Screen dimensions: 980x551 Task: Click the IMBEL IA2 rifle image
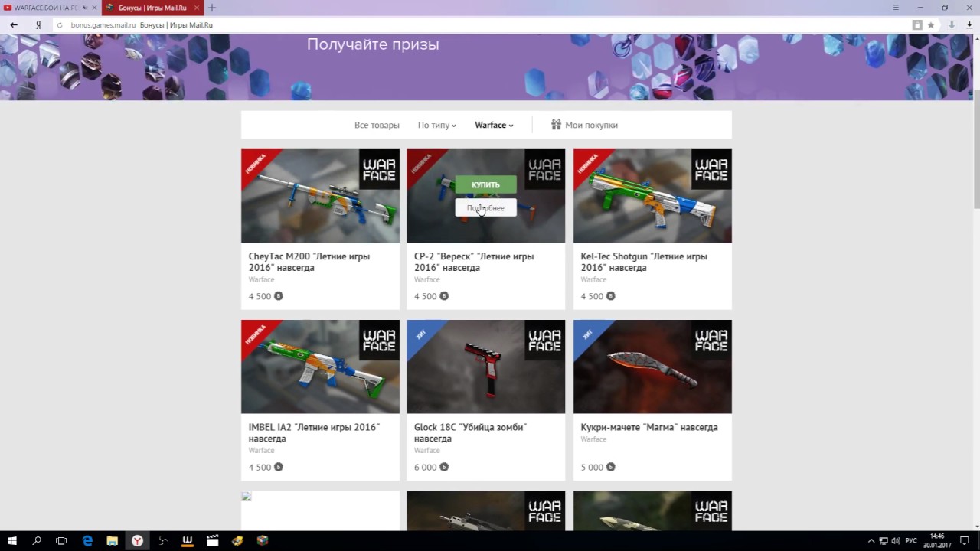click(320, 367)
